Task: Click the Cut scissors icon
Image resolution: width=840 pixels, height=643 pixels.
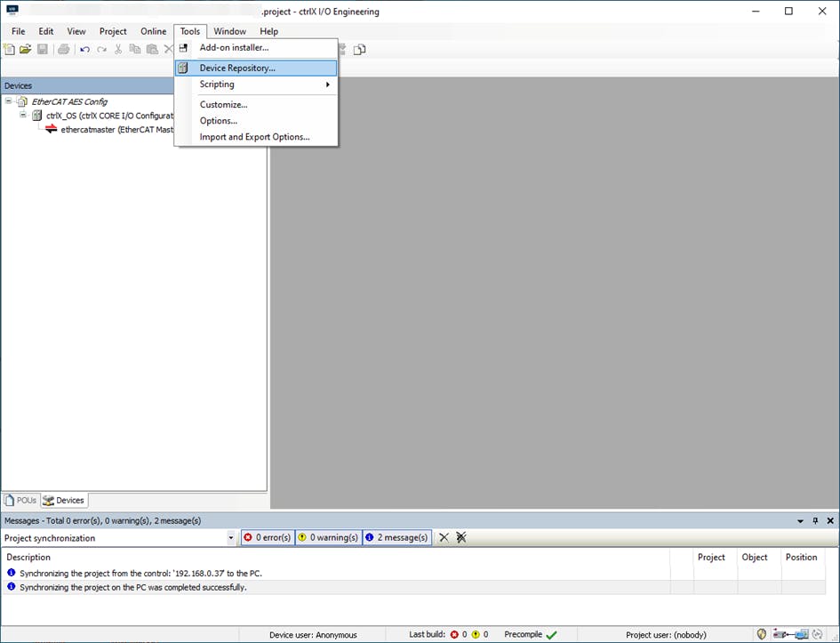Action: (x=118, y=49)
